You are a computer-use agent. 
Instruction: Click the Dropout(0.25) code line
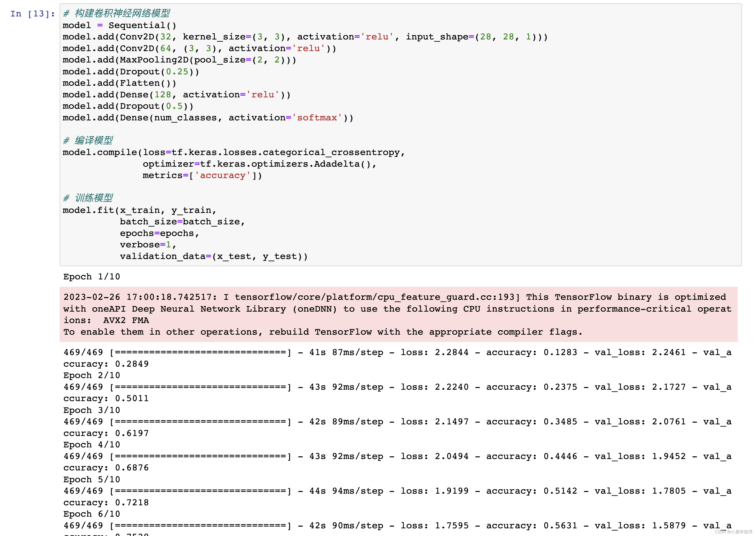(x=131, y=72)
